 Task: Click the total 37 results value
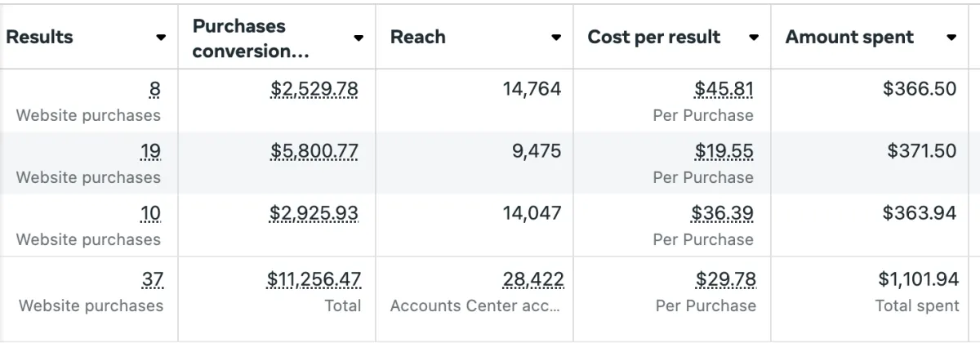[x=152, y=279]
